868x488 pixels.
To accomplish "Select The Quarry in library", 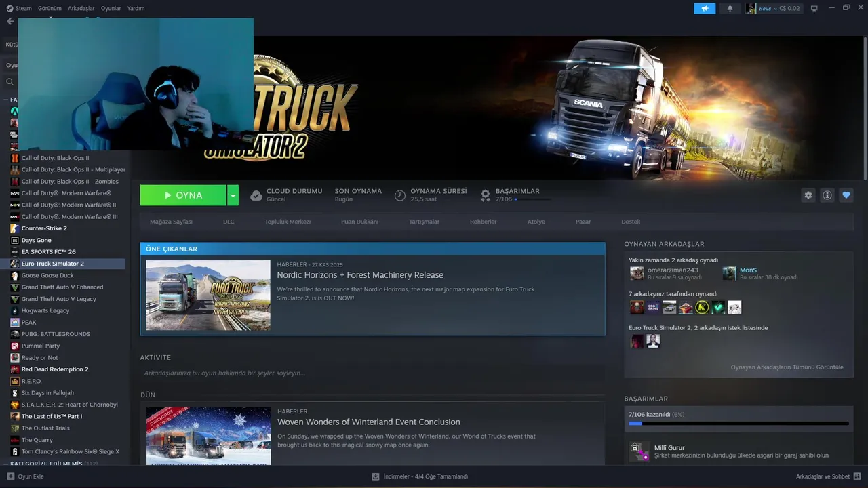I will coord(37,440).
